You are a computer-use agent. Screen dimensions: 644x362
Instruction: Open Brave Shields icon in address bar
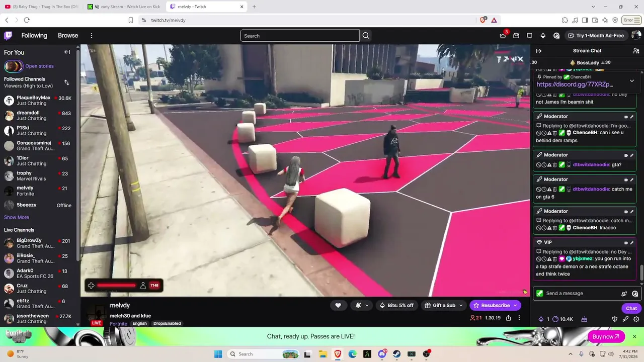click(x=483, y=20)
